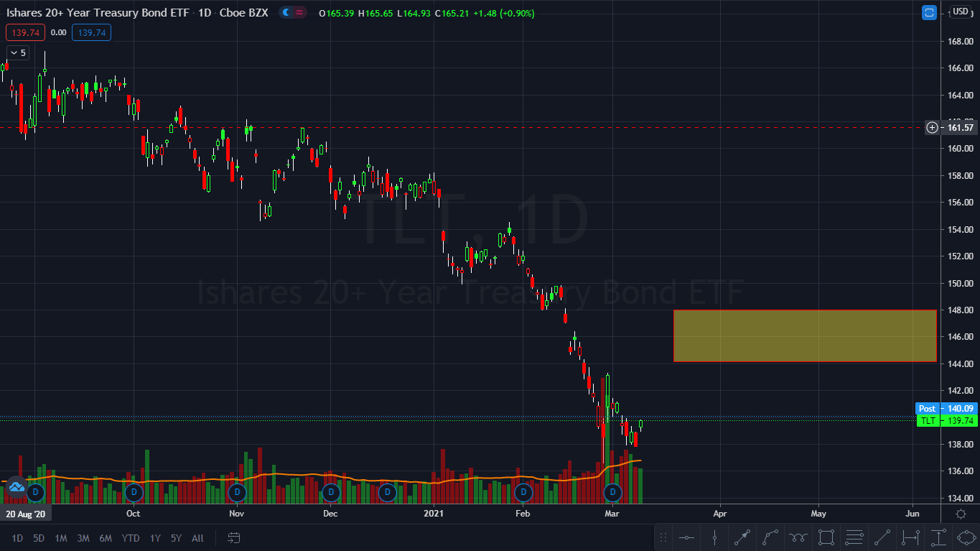Click the plus icon at 161.57
This screenshot has height=551, width=980.
(x=932, y=127)
